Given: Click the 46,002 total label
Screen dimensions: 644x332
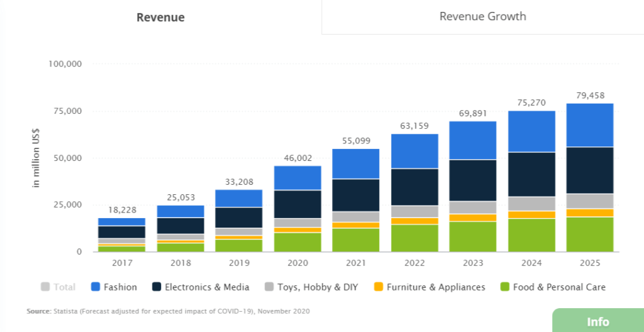Looking at the screenshot, I should 297,158.
